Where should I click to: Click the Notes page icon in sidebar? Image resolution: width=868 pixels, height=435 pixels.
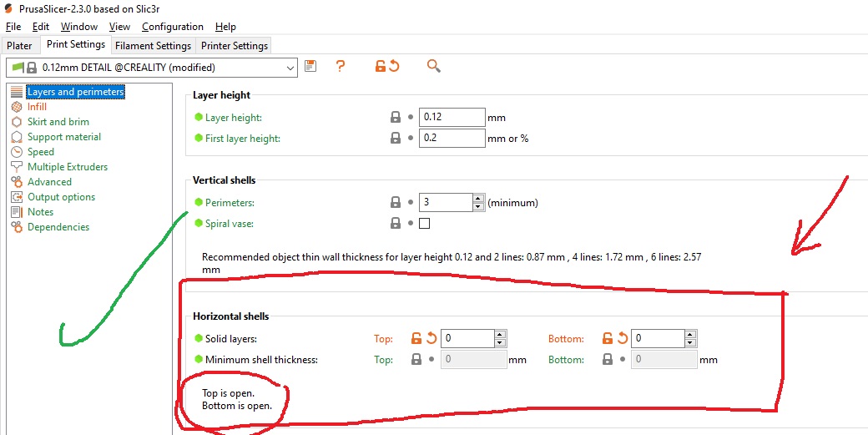coord(18,212)
